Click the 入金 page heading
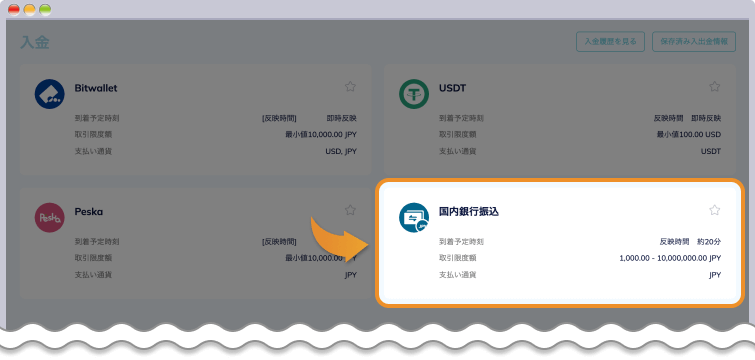Viewport: 755px width, 360px height. click(35, 42)
